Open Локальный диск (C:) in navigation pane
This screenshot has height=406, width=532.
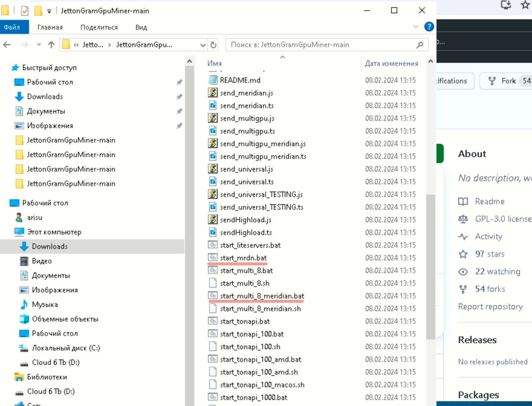coord(66,348)
